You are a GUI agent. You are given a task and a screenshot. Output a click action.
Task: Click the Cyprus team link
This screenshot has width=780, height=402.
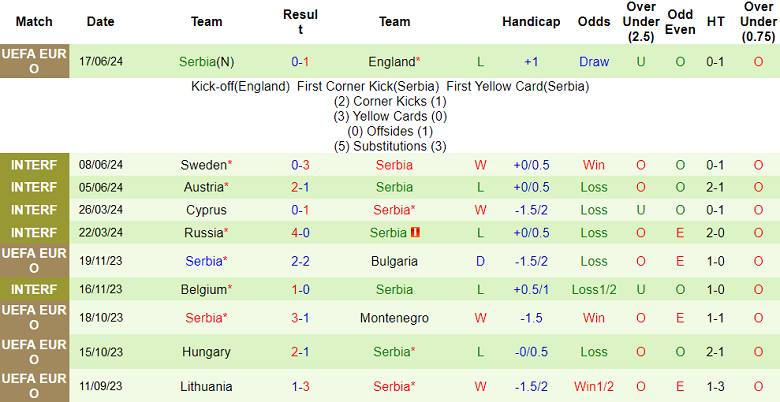(x=206, y=210)
